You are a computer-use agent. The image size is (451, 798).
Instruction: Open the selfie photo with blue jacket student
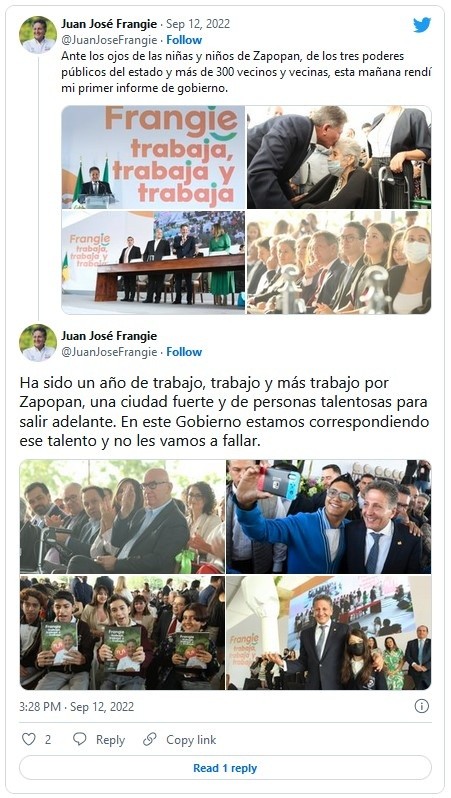328,517
